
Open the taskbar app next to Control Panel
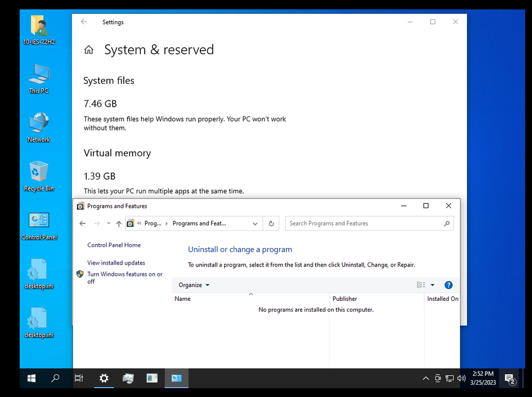pyautogui.click(x=152, y=378)
